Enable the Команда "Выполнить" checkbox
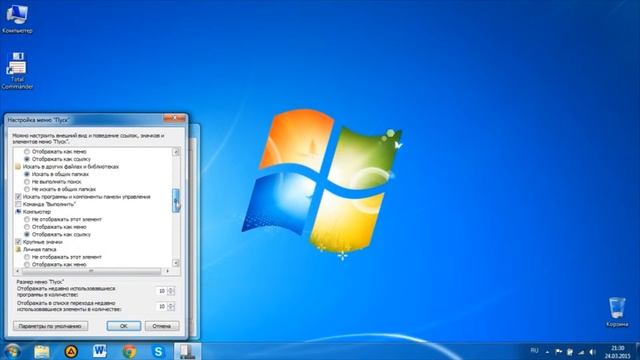 [18, 204]
